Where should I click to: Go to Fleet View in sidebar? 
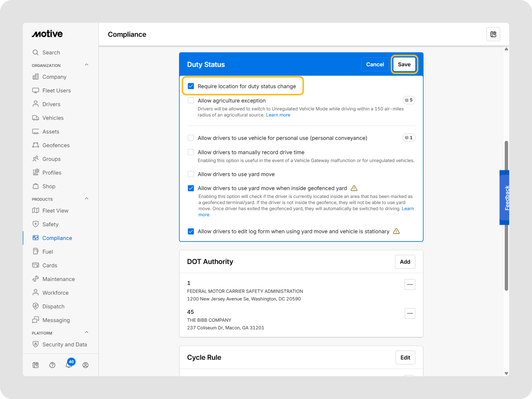55,211
